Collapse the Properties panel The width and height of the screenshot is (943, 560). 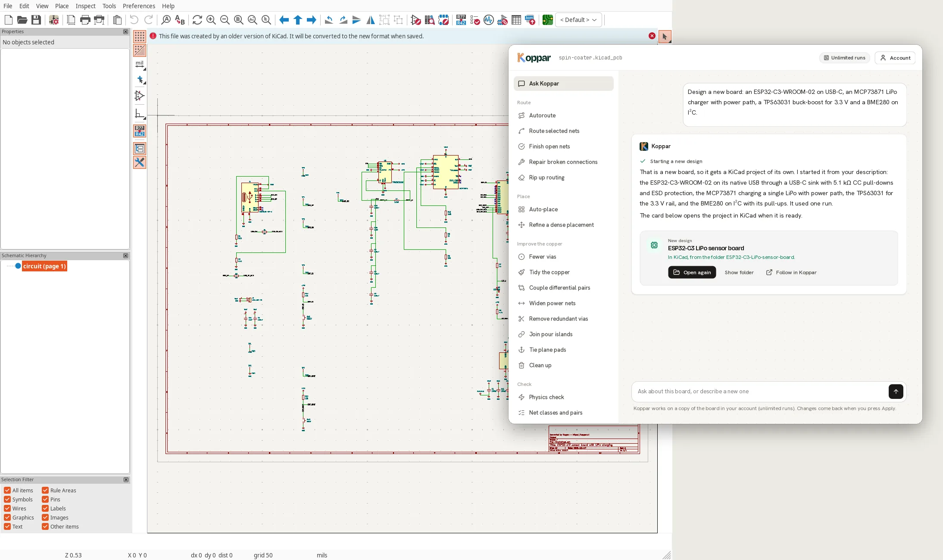(x=125, y=31)
